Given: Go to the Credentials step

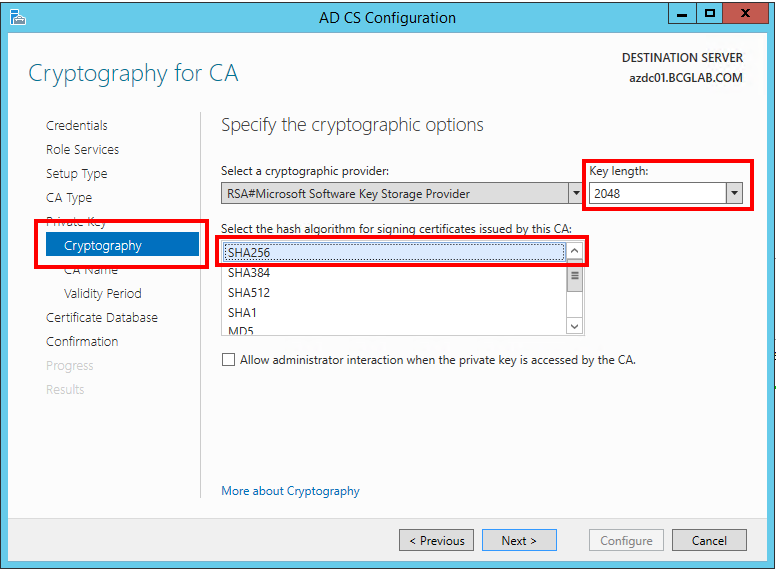Looking at the screenshot, I should point(77,126).
